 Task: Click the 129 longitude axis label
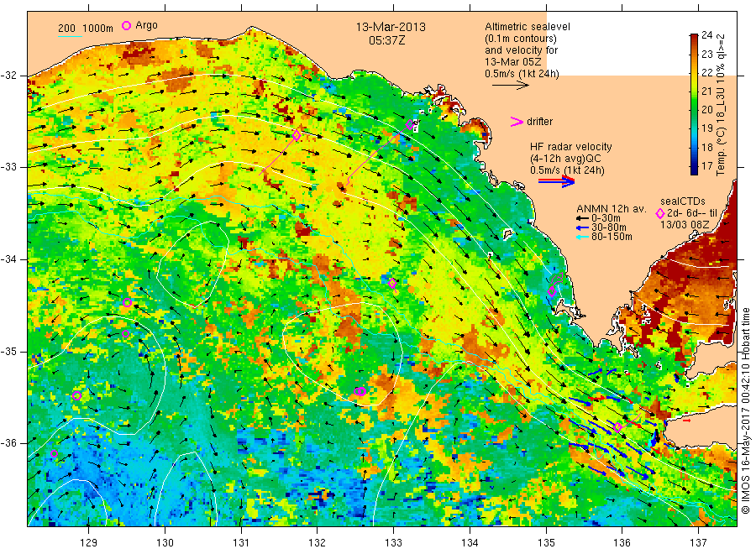click(89, 543)
